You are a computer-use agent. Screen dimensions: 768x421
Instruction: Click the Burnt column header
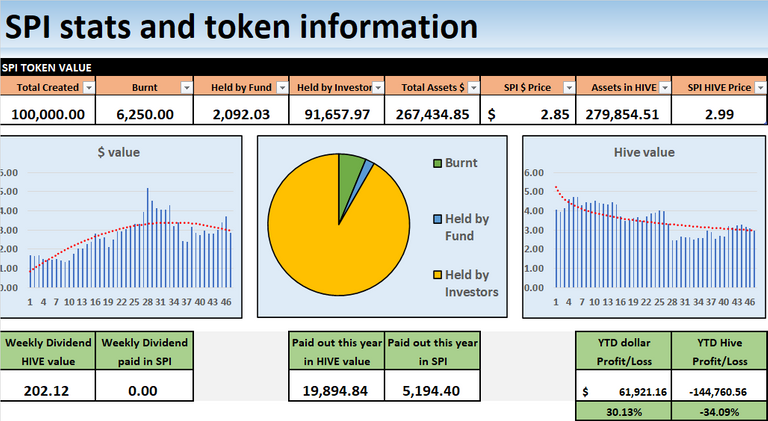(144, 85)
